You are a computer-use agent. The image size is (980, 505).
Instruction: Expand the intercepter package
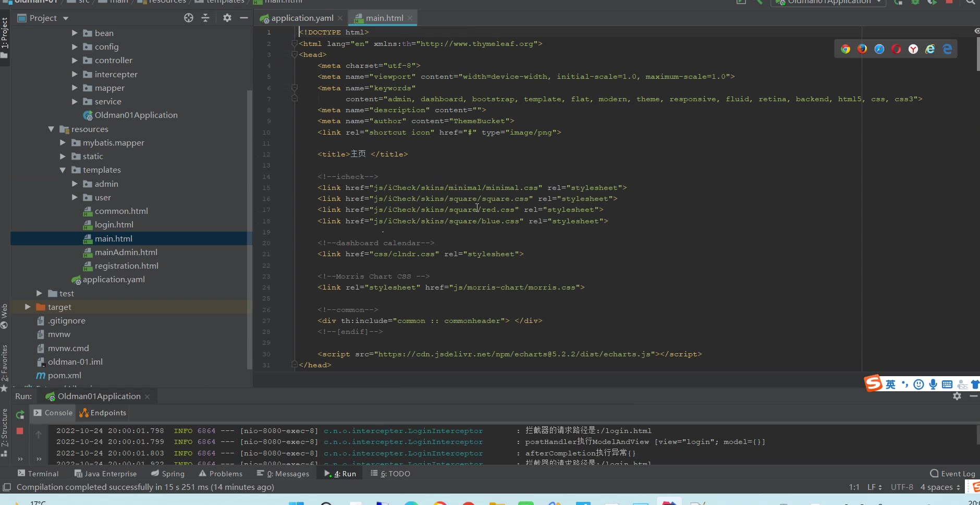tap(75, 74)
